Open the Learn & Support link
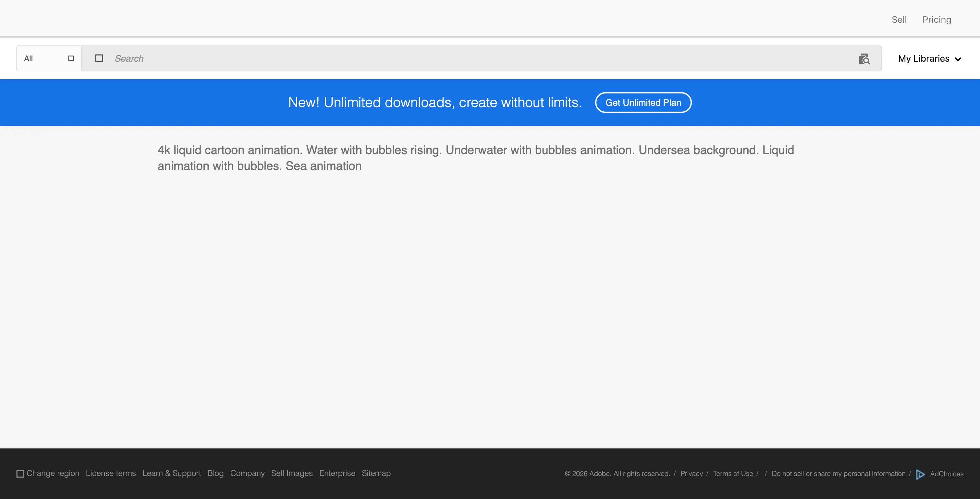This screenshot has width=980, height=499. click(x=172, y=473)
